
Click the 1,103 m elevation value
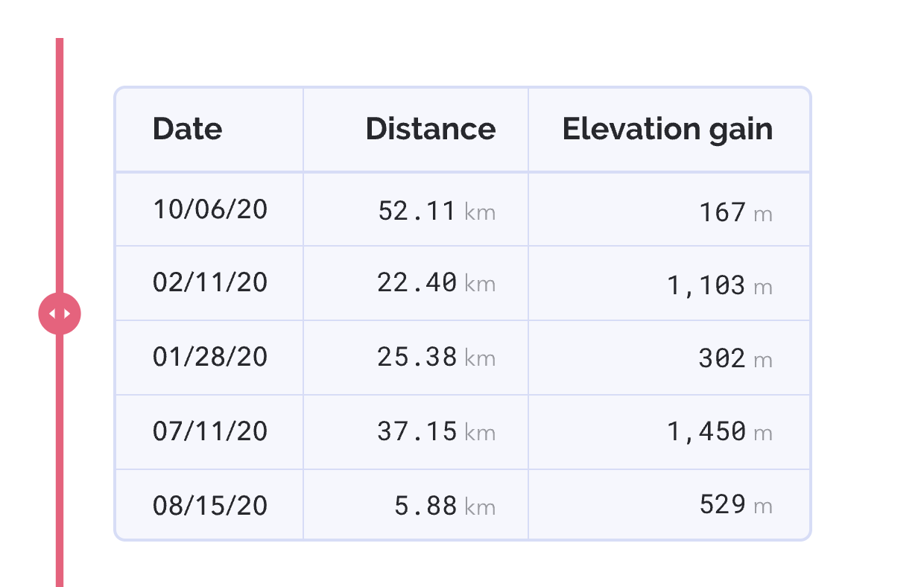tap(720, 285)
